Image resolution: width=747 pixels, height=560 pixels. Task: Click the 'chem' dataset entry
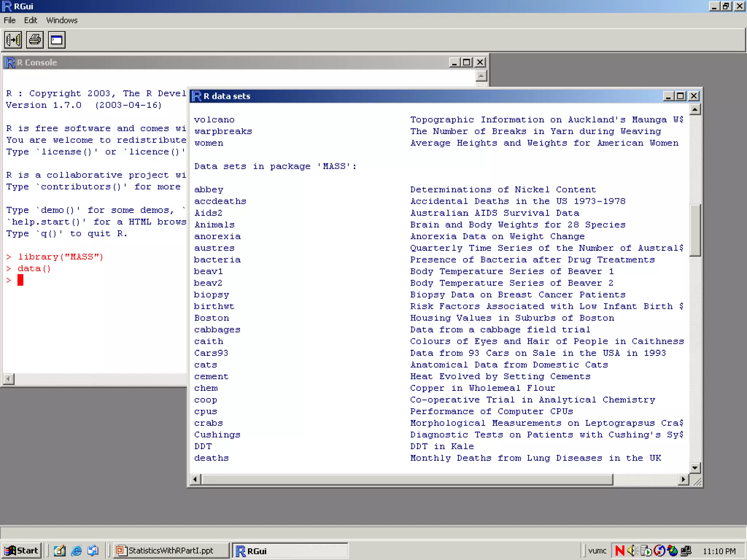pyautogui.click(x=206, y=388)
